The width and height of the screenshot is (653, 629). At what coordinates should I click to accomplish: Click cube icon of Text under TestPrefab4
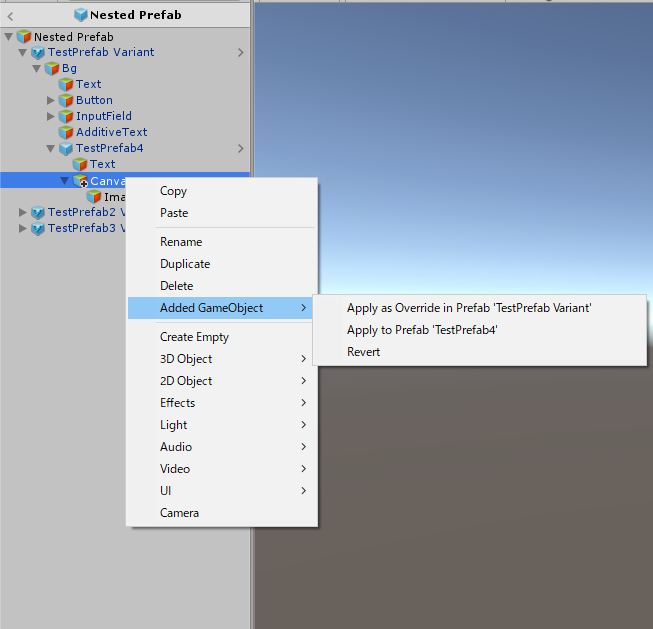point(80,164)
